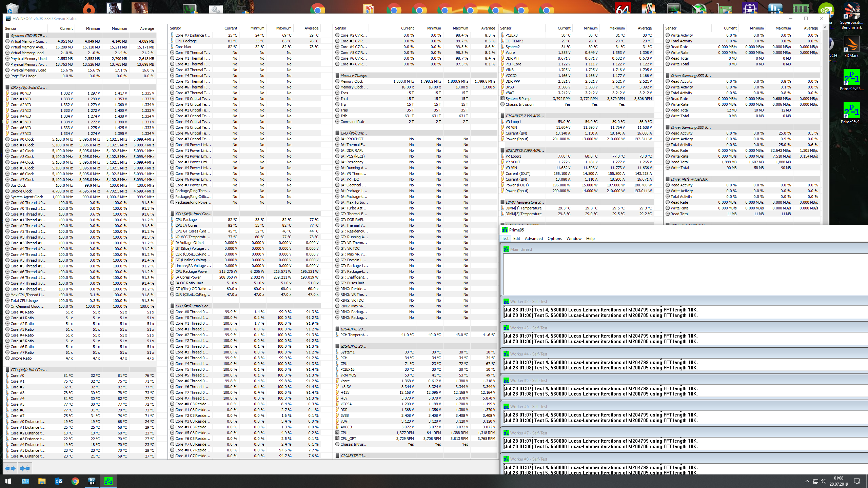This screenshot has width=868, height=488.
Task: Open the Advanced menu in Prime95
Action: [533, 238]
